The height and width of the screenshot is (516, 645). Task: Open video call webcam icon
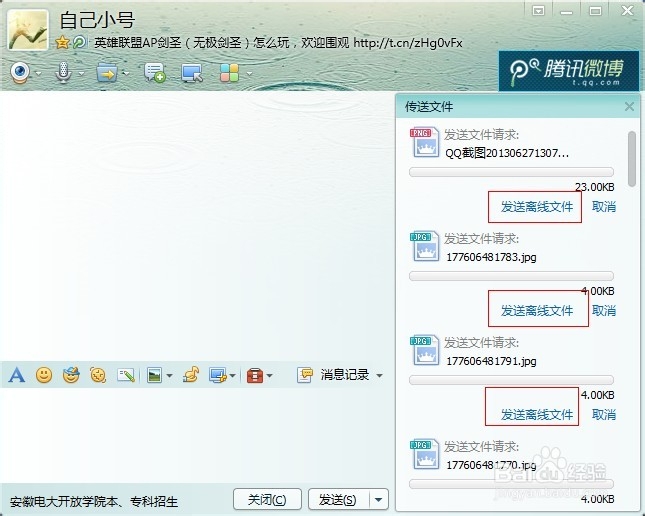tap(20, 72)
